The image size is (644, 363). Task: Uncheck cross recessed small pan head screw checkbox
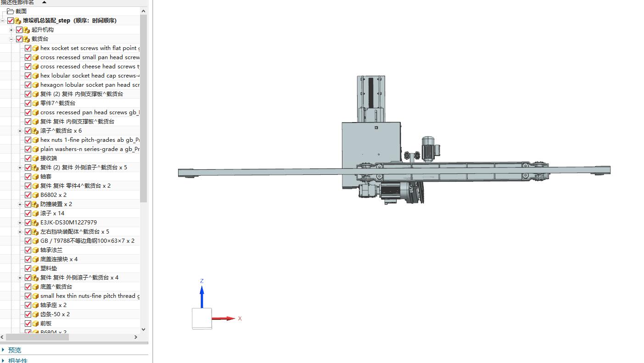28,57
